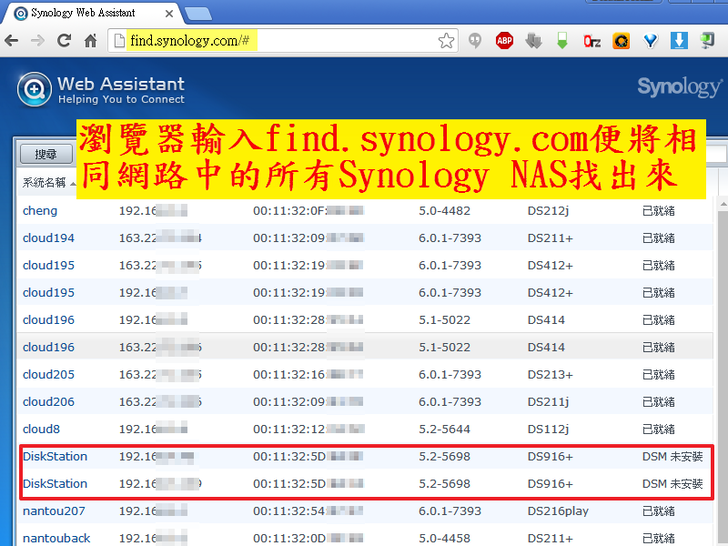728x546 pixels.
Task: Open the cloud194 server link
Action: coord(48,238)
